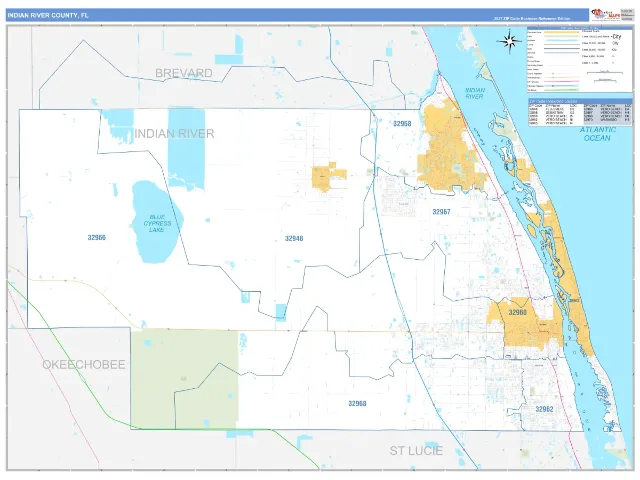640x480 pixels.
Task: Click ZIP code label 32968
Action: pos(357,403)
